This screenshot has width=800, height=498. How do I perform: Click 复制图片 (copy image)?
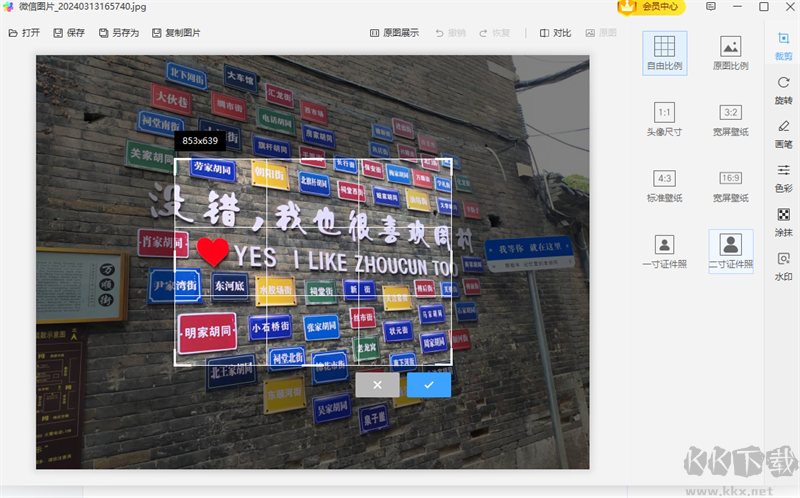176,33
